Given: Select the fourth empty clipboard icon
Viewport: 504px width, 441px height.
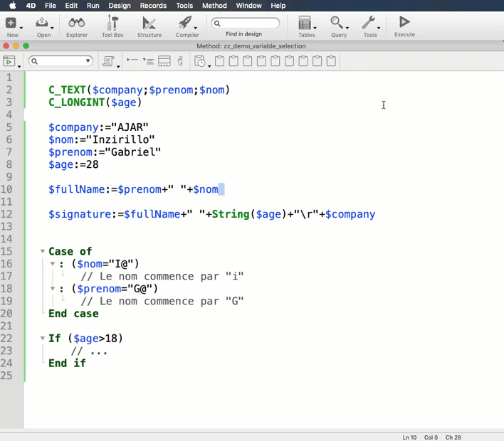Looking at the screenshot, I should pos(261,61).
